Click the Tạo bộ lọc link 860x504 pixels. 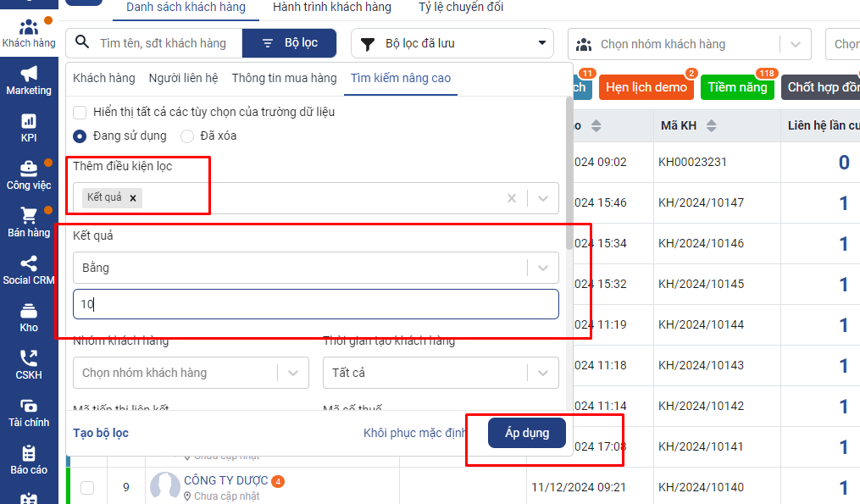click(x=101, y=433)
